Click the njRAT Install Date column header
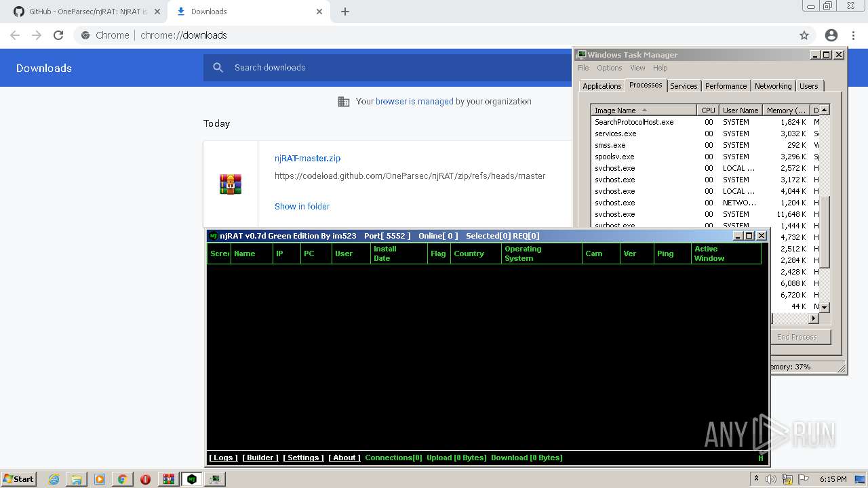 click(399, 253)
